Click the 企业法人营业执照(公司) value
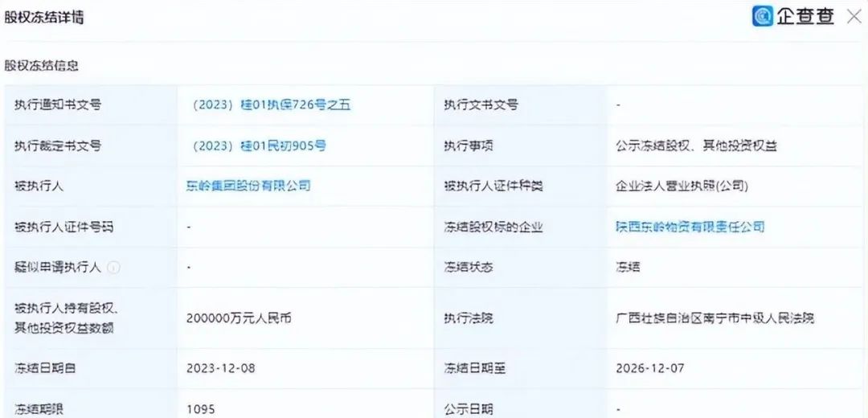Screen dimensions: 868x418 pos(682,186)
